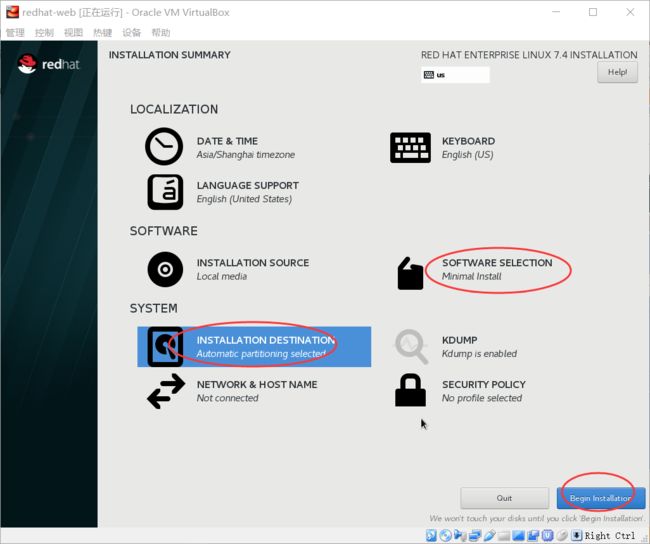The width and height of the screenshot is (650, 544).
Task: Click mouse integration indicator in status bar
Action: [562, 535]
